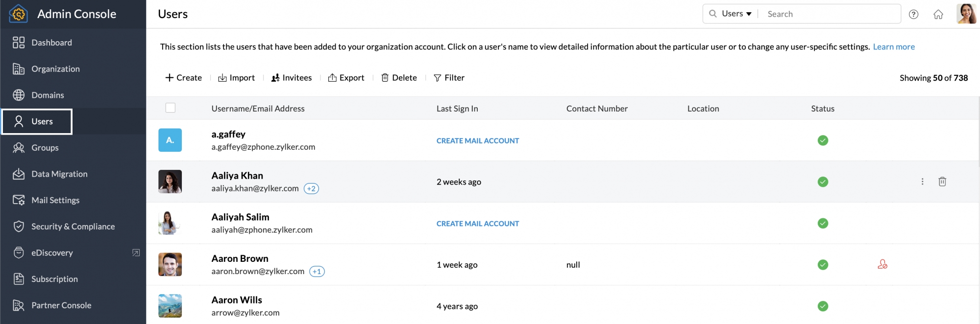Toggle the select-all users checkbox
This screenshot has width=980, height=324.
pos(171,108)
